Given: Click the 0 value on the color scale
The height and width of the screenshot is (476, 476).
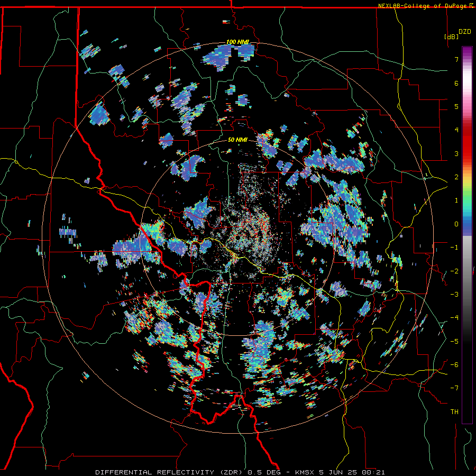Looking at the screenshot, I should (x=456, y=224).
